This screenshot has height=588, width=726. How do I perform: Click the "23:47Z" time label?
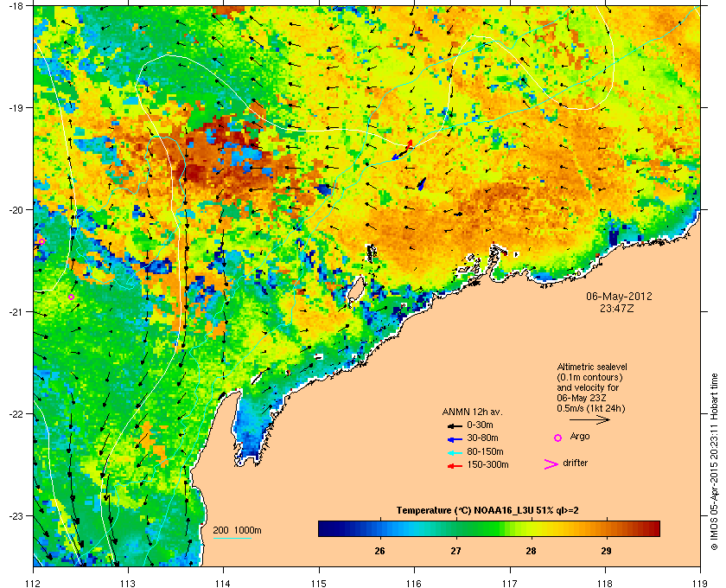click(x=617, y=308)
